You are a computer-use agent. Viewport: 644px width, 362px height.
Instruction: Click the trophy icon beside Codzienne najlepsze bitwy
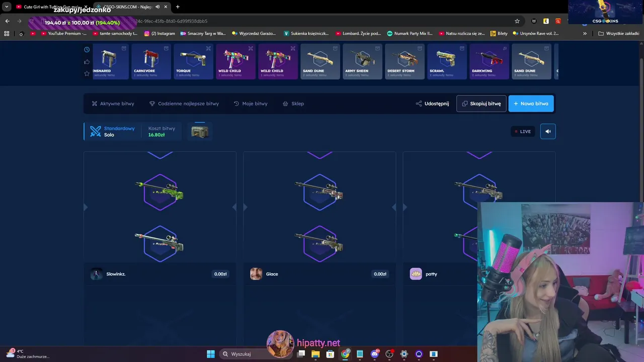click(x=152, y=104)
